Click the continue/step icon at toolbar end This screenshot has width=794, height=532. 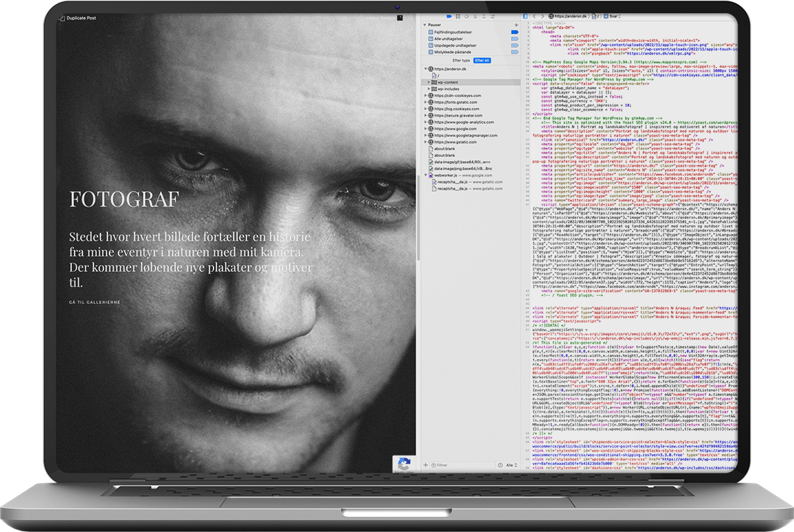pyautogui.click(x=492, y=16)
